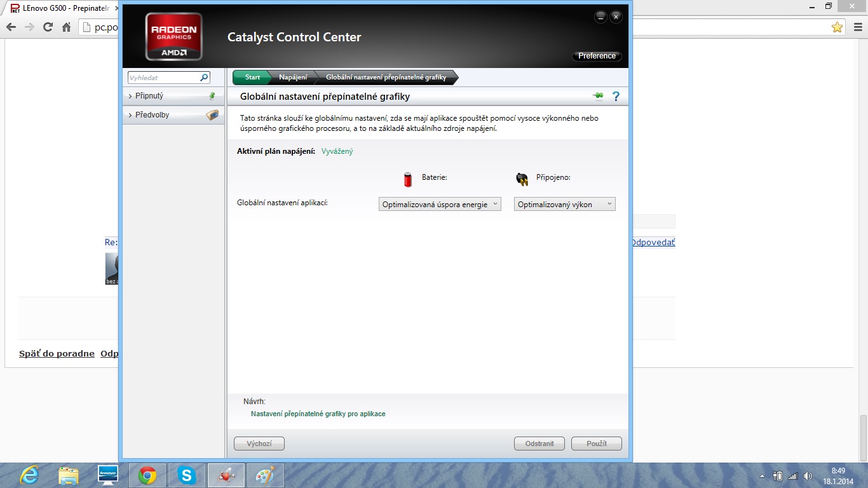Click the Výchozí button
The image size is (868, 488).
tap(259, 444)
